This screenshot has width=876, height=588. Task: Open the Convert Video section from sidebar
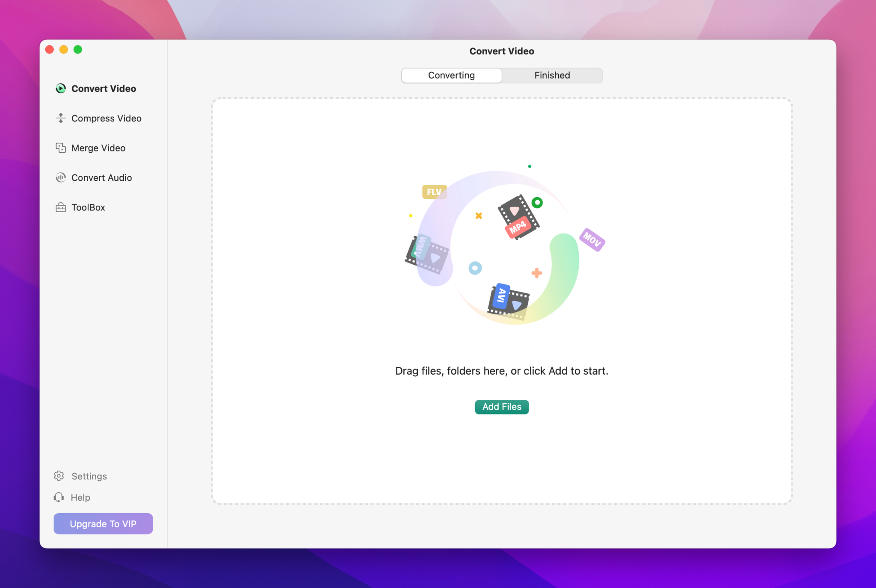pos(104,89)
